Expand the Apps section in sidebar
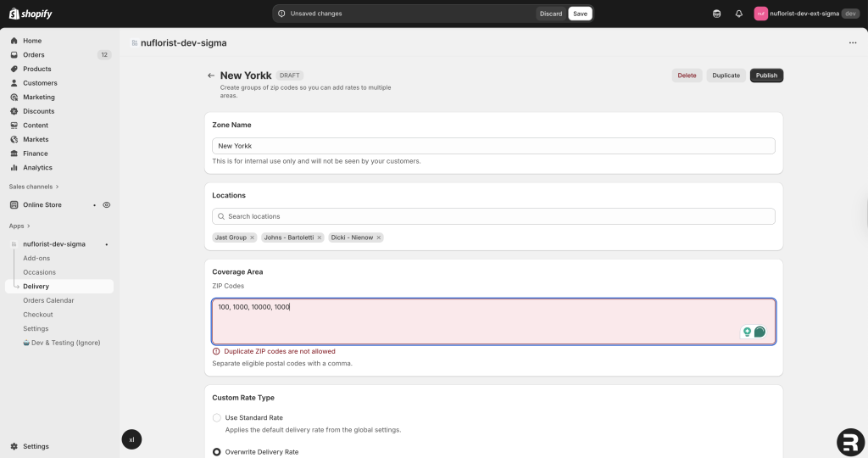 tap(19, 226)
